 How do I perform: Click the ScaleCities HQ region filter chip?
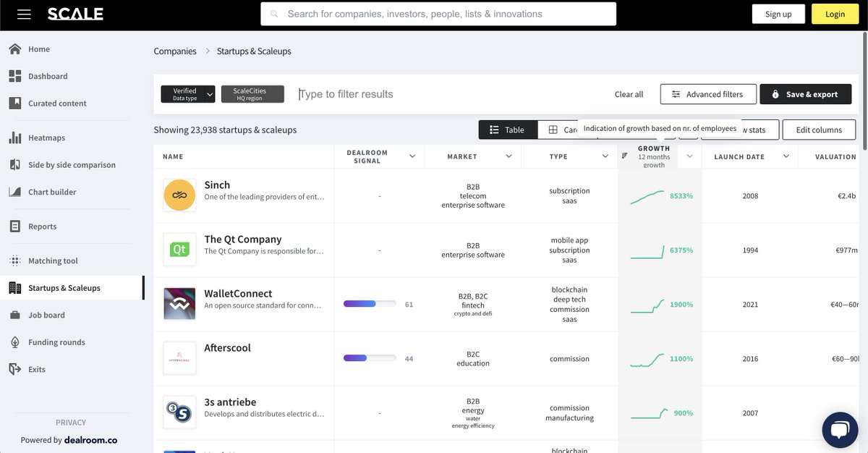click(x=252, y=94)
